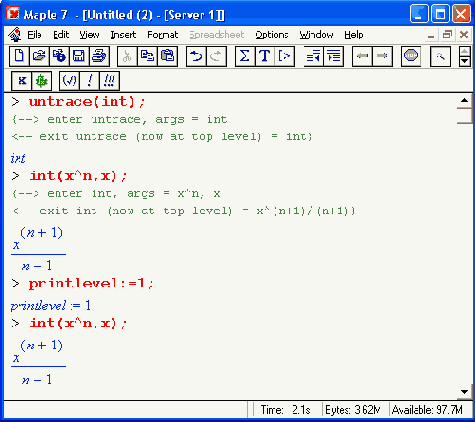Paste from clipboard toolbar icon
The width and height of the screenshot is (475, 422).
(x=167, y=56)
